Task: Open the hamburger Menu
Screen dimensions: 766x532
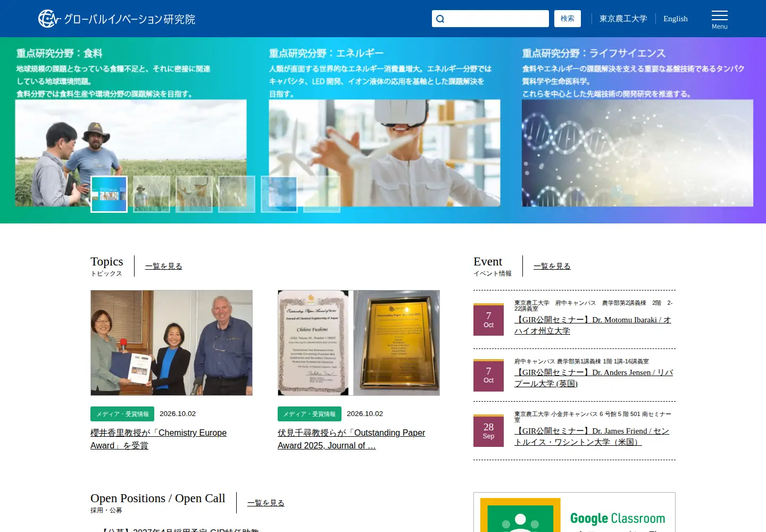Action: coord(719,20)
